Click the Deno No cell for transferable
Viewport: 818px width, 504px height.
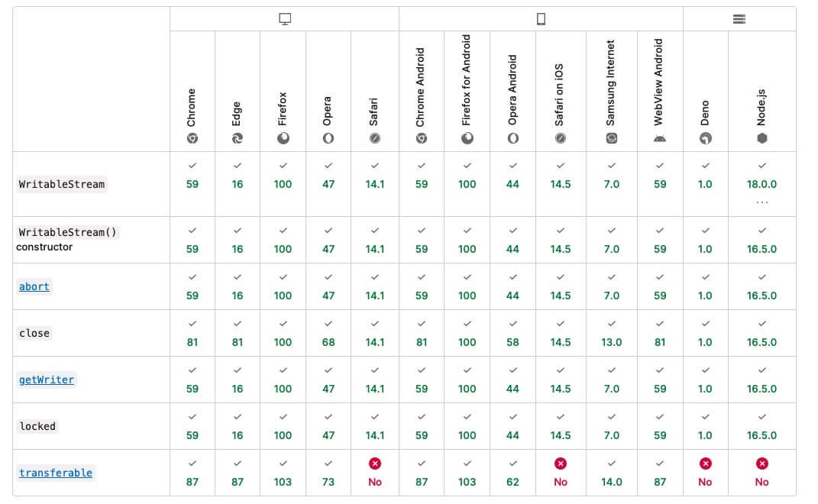pyautogui.click(x=705, y=473)
